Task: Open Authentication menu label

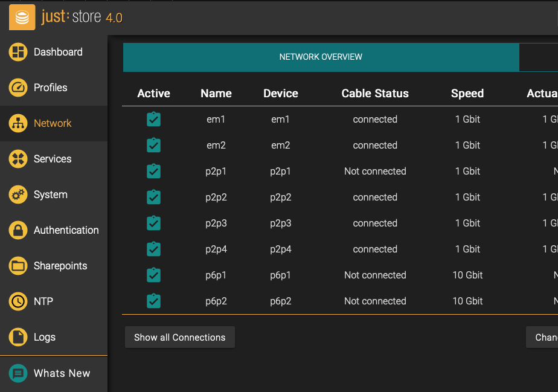Action: pyautogui.click(x=66, y=230)
